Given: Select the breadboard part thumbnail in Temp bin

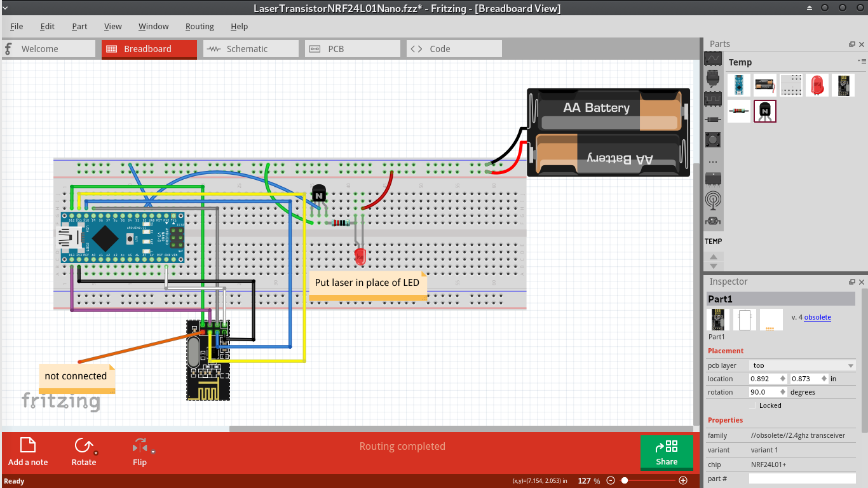Looking at the screenshot, I should [791, 85].
